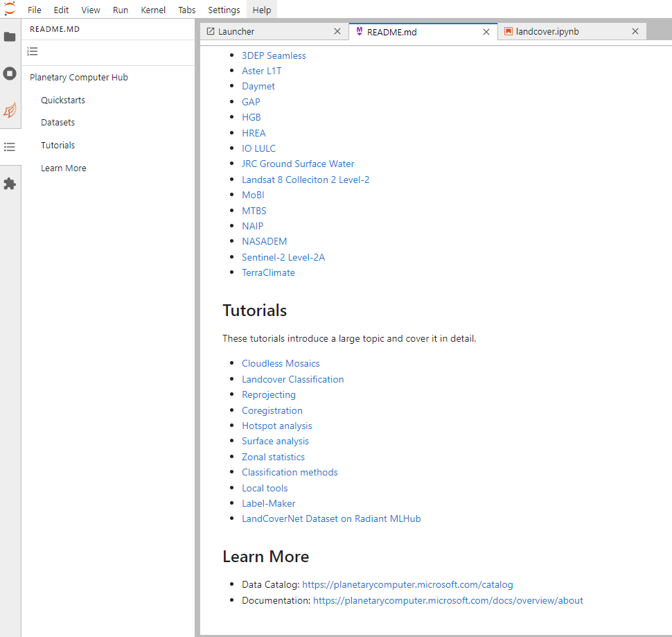The width and height of the screenshot is (672, 637).
Task: Click the orange Dask sidebar icon
Action: tap(10, 110)
